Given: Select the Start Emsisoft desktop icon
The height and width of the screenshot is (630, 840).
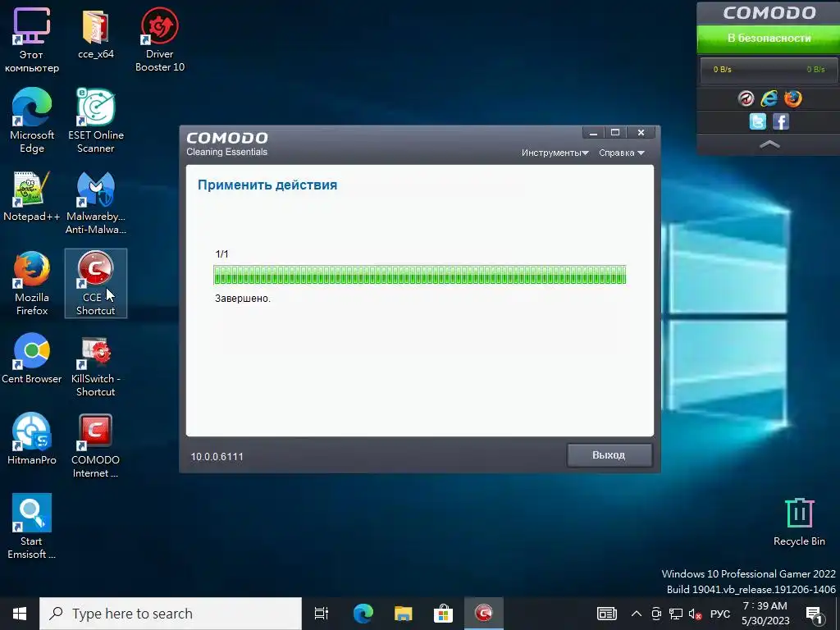Looking at the screenshot, I should point(32,526).
